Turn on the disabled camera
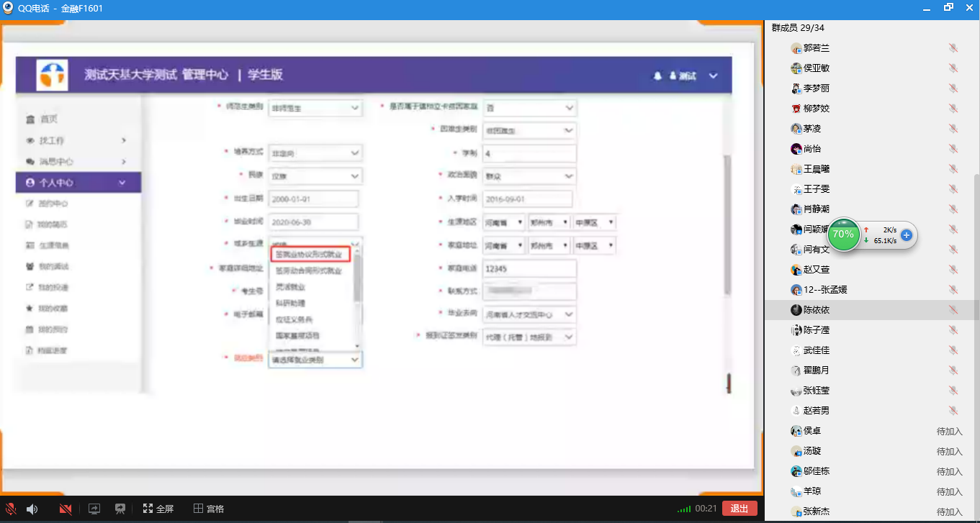Viewport: 980px width, 523px height. [x=66, y=509]
